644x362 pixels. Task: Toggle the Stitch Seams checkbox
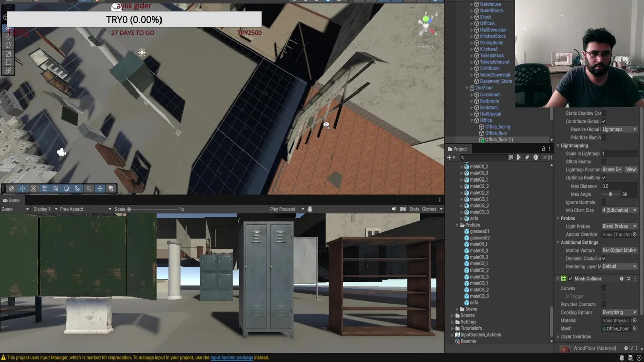click(x=604, y=162)
